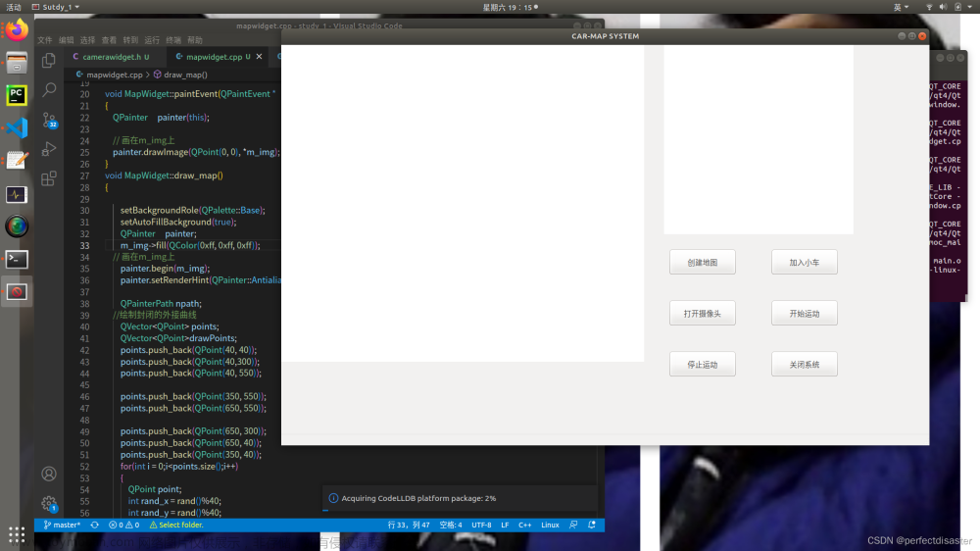Screen dimensions: 980x551
Task: Open notifications bell in status bar
Action: coord(591,526)
